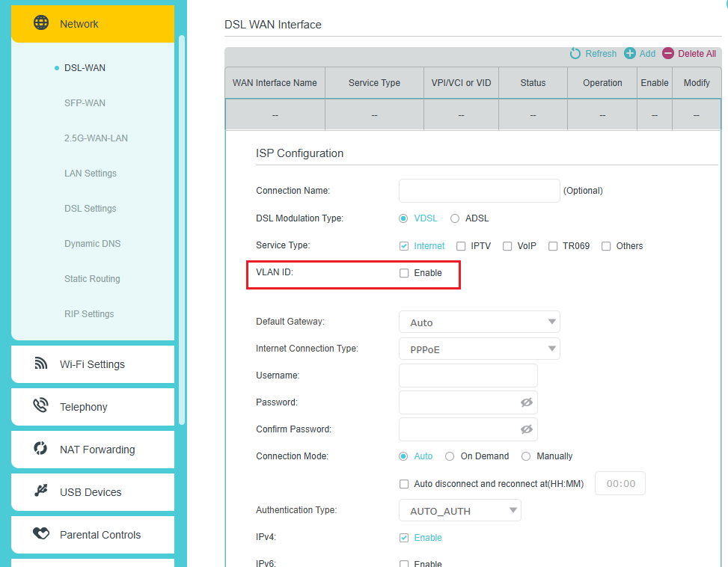This screenshot has width=728, height=567.
Task: Enable the VLAN ID checkbox
Action: 404,273
